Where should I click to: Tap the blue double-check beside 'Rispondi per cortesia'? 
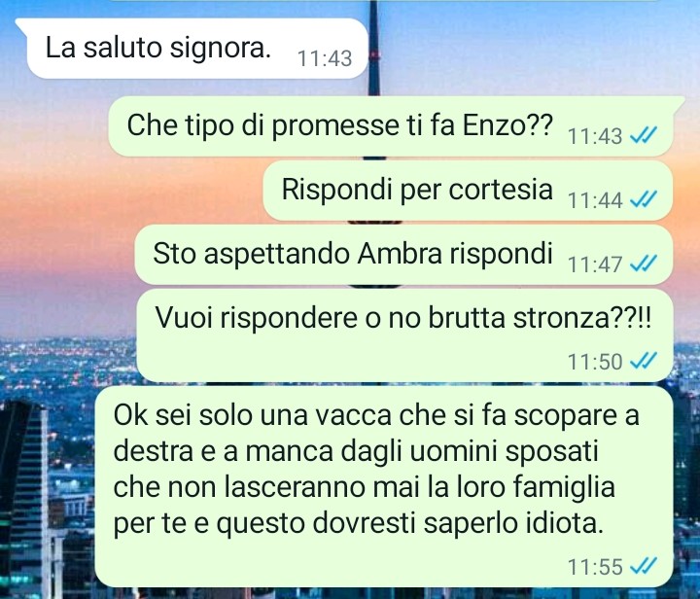pyautogui.click(x=644, y=198)
